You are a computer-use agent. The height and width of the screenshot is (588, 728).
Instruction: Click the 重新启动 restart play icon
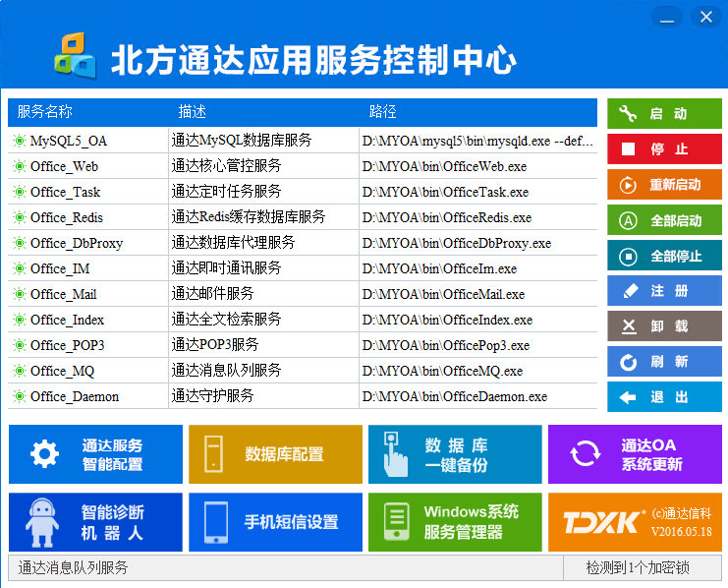[629, 185]
